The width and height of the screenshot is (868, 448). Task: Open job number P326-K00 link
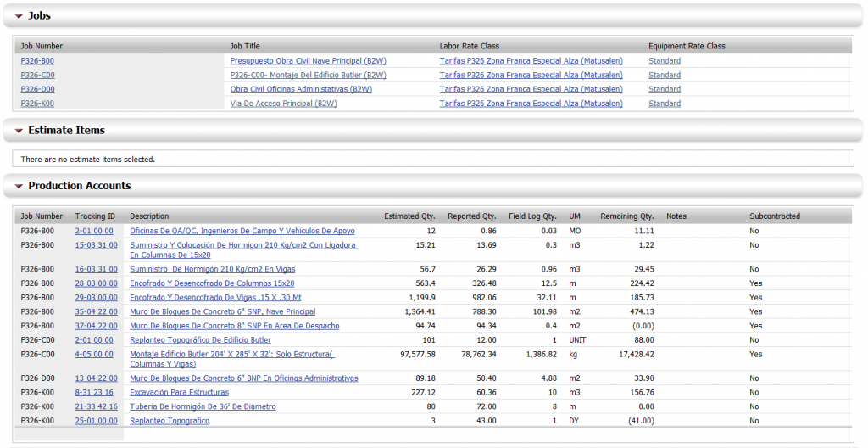pyautogui.click(x=37, y=104)
